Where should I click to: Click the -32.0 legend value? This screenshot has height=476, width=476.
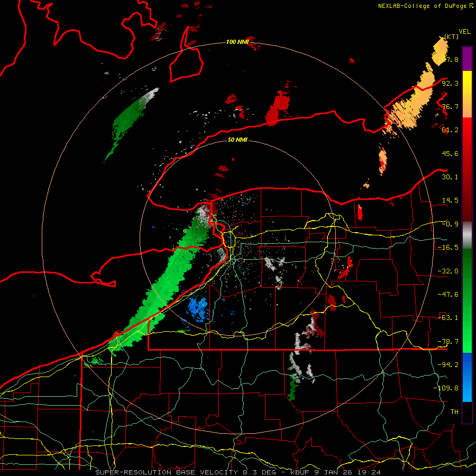click(448, 271)
